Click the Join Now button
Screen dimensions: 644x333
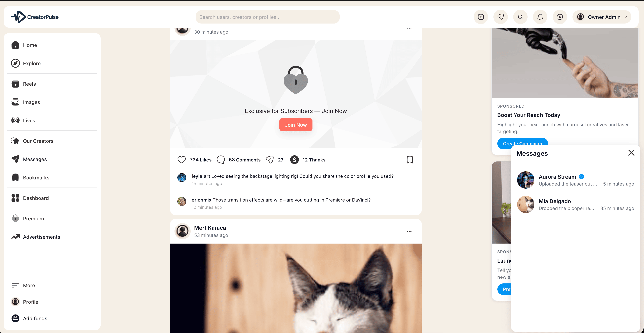(x=296, y=125)
